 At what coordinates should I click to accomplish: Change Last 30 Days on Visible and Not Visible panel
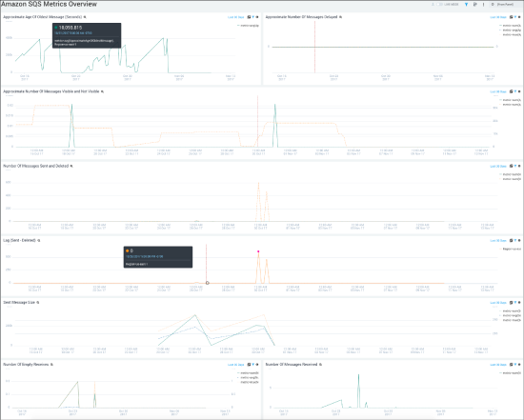point(498,91)
